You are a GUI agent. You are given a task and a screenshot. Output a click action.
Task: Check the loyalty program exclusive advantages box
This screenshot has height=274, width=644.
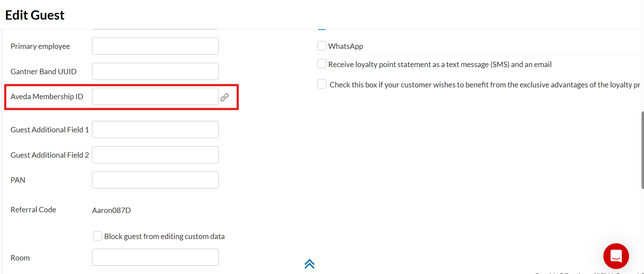[x=322, y=84]
